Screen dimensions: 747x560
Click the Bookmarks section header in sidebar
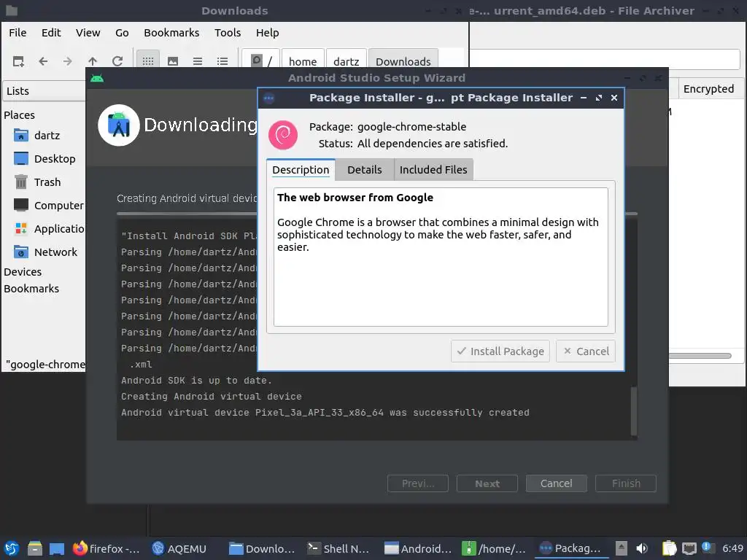click(x=31, y=289)
